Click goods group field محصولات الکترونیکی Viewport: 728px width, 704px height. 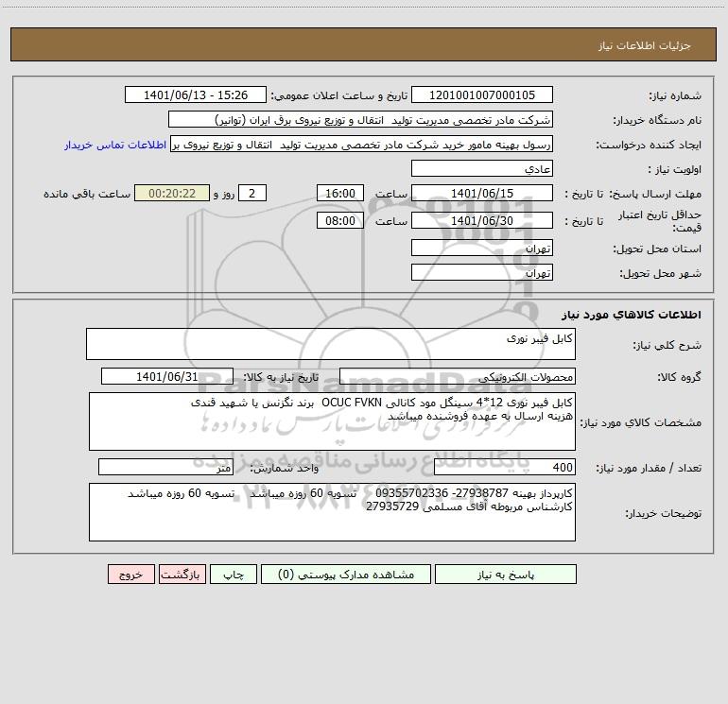[458, 376]
